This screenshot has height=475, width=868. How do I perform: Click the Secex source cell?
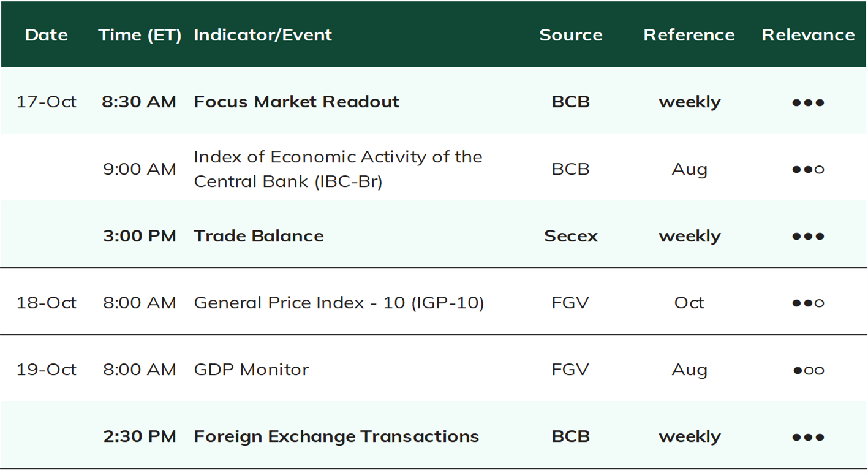tap(571, 236)
